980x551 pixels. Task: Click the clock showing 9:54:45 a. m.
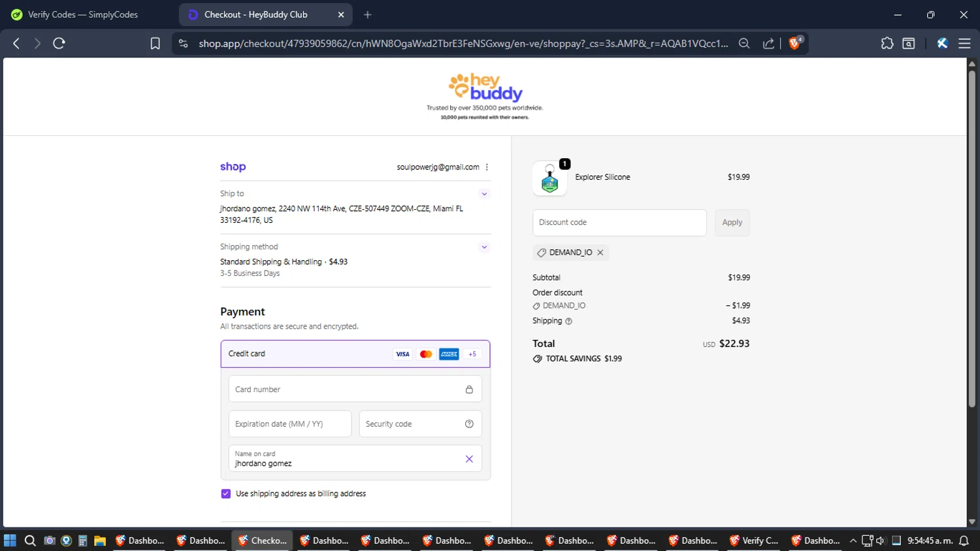tap(929, 541)
